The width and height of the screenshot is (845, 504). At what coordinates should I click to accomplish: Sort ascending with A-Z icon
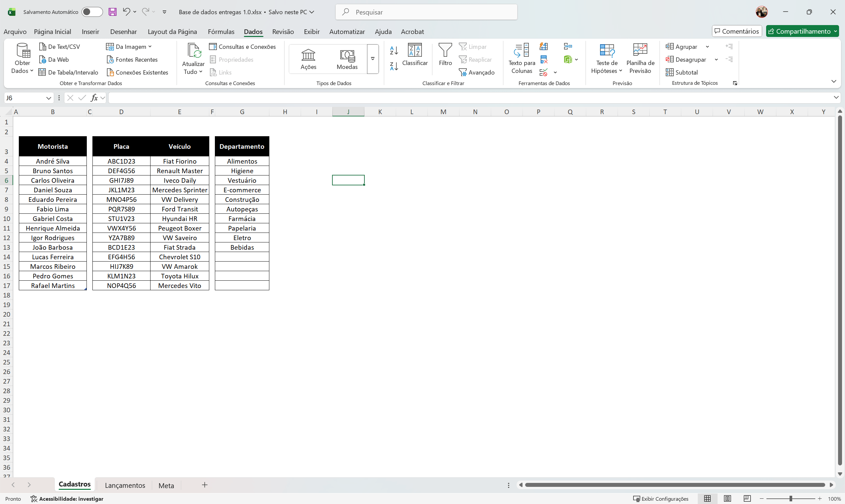393,50
